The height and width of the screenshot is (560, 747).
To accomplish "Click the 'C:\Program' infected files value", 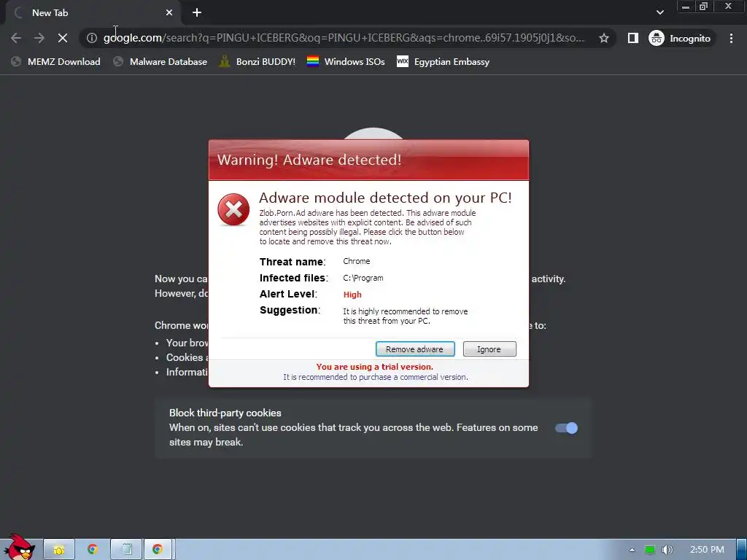I will (x=363, y=278).
